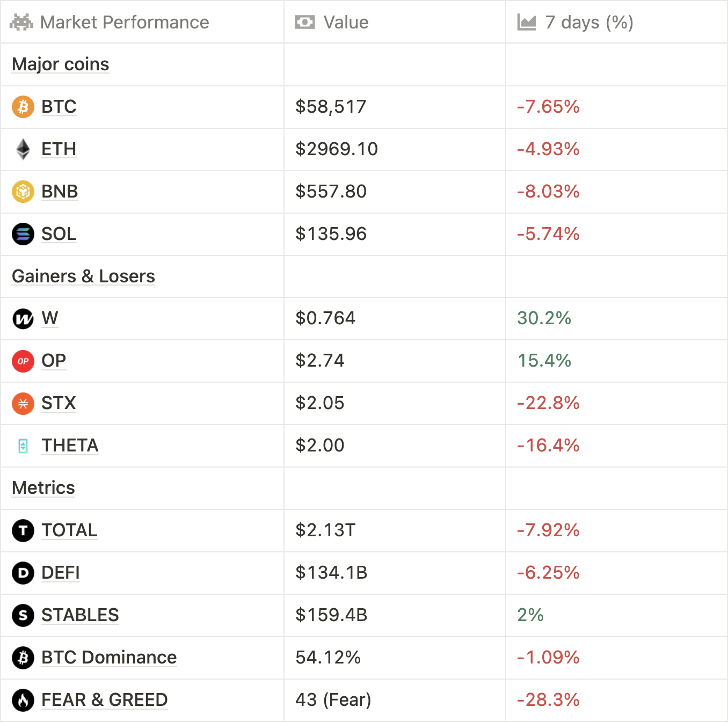Image resolution: width=728 pixels, height=722 pixels.
Task: Select the W 7-day change cell 30.2%
Action: pos(544,318)
